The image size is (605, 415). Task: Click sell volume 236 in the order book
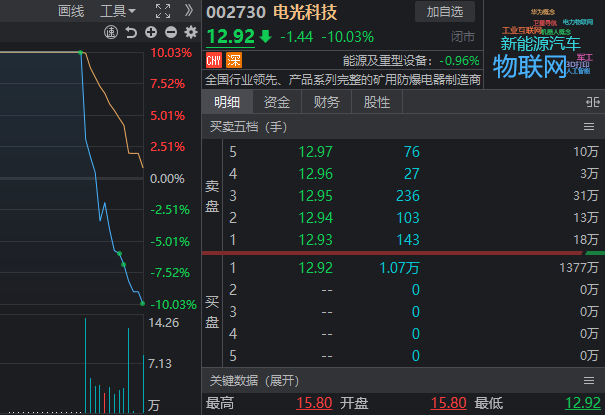(408, 196)
